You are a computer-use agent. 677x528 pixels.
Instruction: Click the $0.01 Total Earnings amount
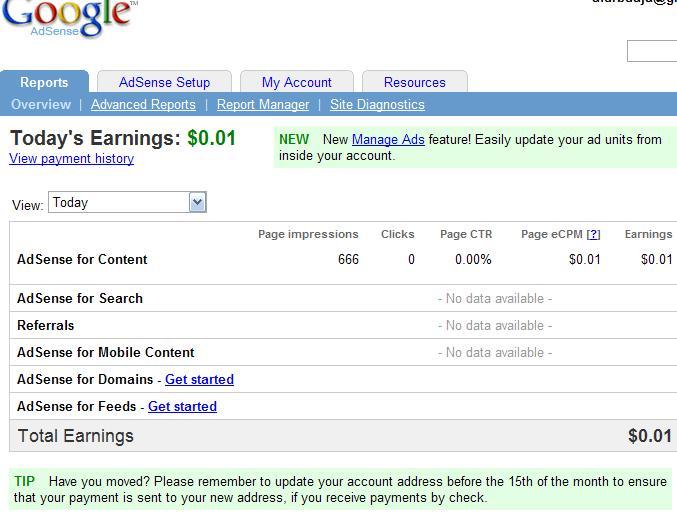pos(650,436)
